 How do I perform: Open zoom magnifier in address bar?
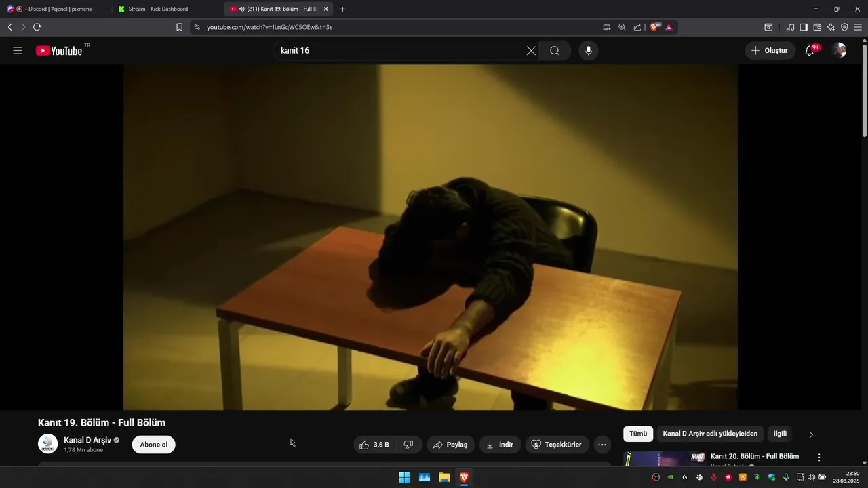click(622, 27)
